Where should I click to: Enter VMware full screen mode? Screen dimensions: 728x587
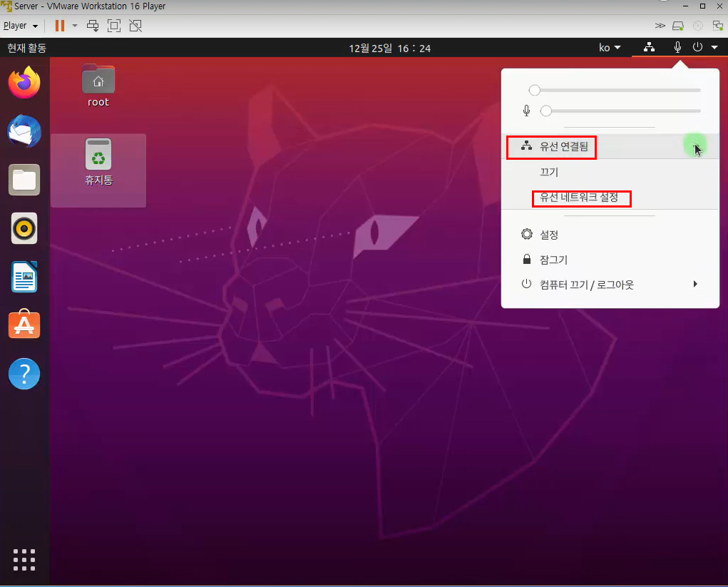coord(114,26)
